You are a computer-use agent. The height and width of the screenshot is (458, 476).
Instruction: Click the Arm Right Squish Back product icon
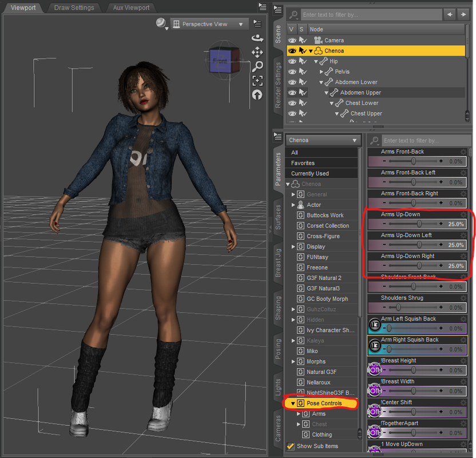(375, 346)
